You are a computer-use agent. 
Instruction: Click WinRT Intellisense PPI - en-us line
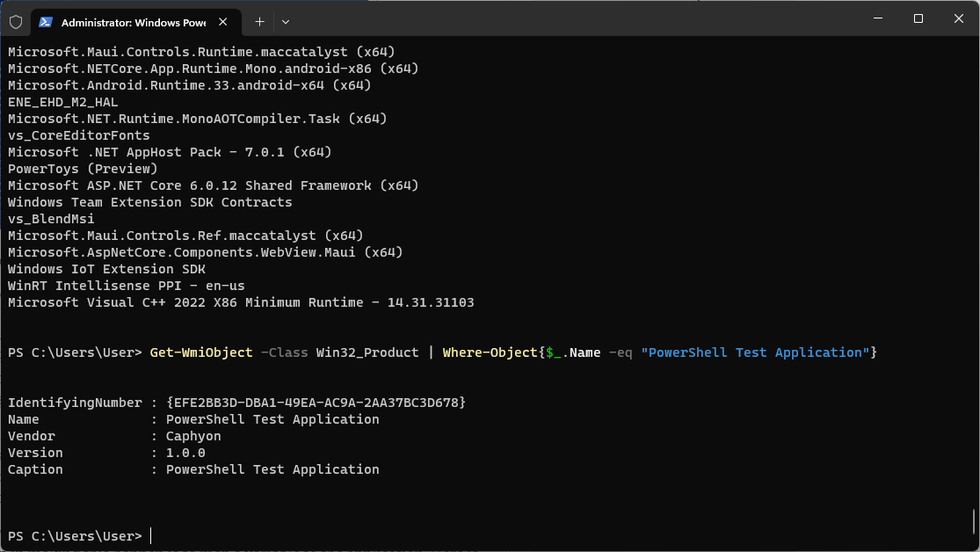coord(127,286)
